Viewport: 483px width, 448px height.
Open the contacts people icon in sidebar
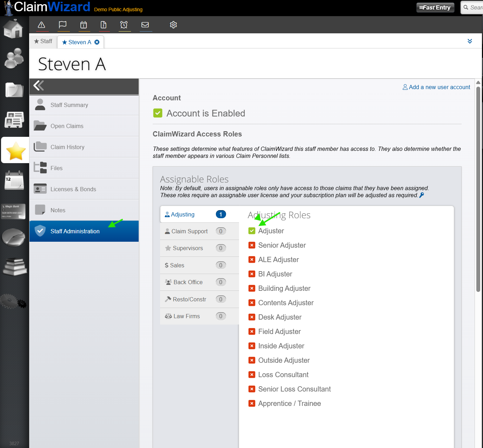click(14, 58)
